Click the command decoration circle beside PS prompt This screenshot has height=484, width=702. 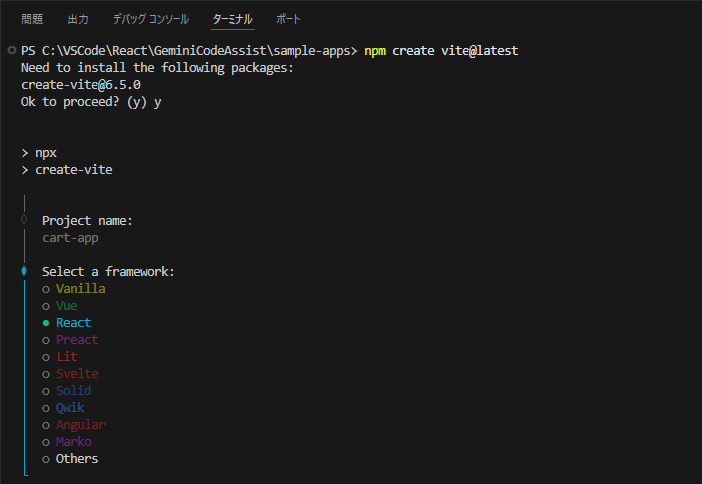12,50
